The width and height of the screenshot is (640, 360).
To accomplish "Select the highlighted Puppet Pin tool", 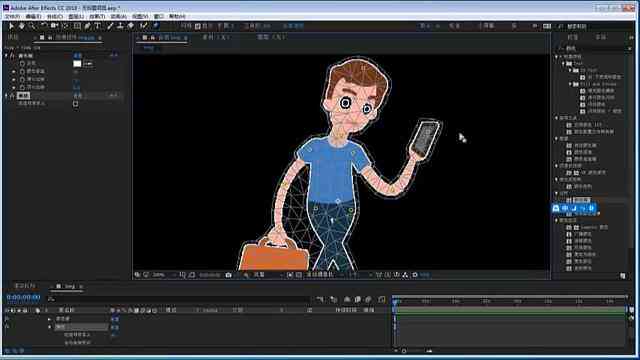I will 156,26.
